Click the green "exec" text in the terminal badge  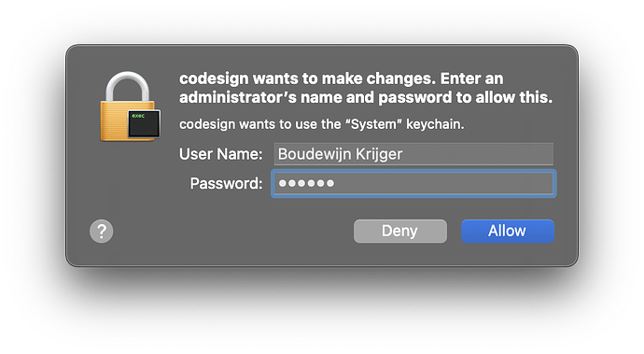point(138,117)
